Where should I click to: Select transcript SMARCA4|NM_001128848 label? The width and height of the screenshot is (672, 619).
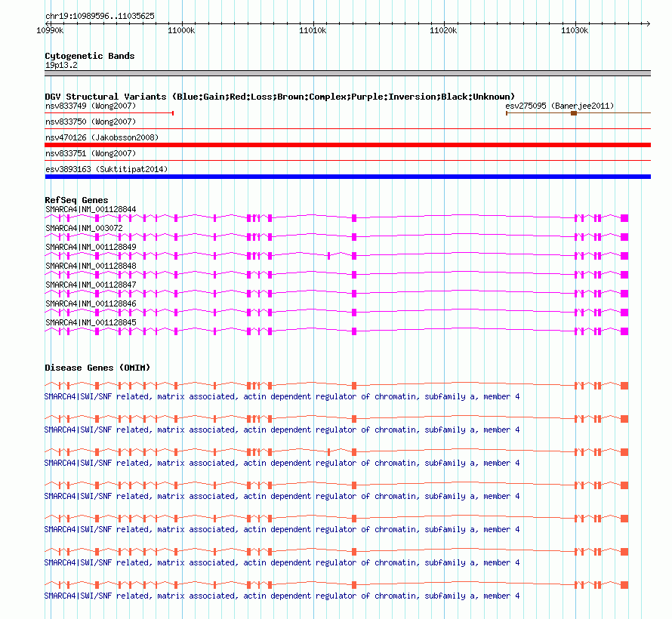coord(91,266)
